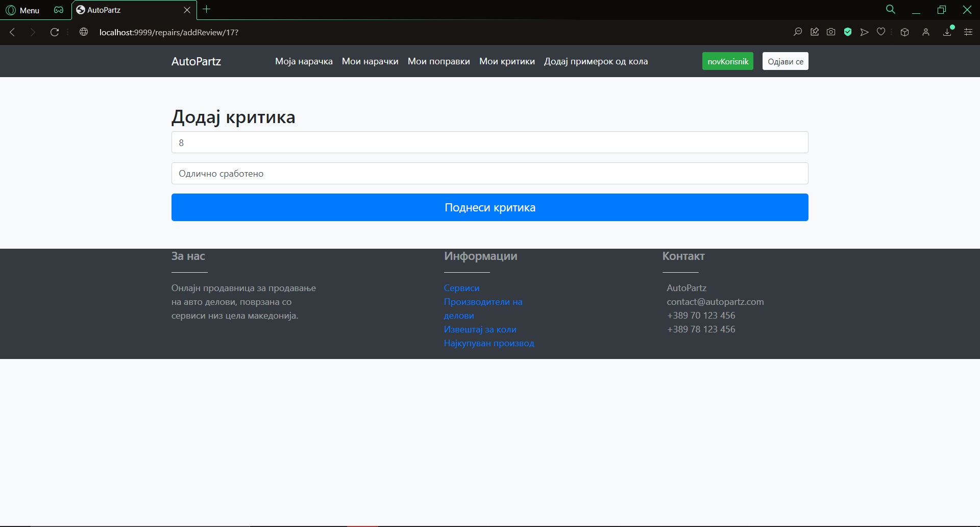Click the send-arrow My Flow icon
This screenshot has height=527, width=980.
864,32
